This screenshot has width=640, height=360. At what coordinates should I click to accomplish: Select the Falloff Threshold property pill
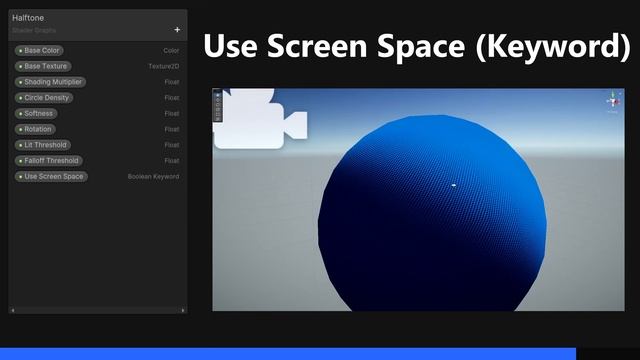tap(49, 161)
